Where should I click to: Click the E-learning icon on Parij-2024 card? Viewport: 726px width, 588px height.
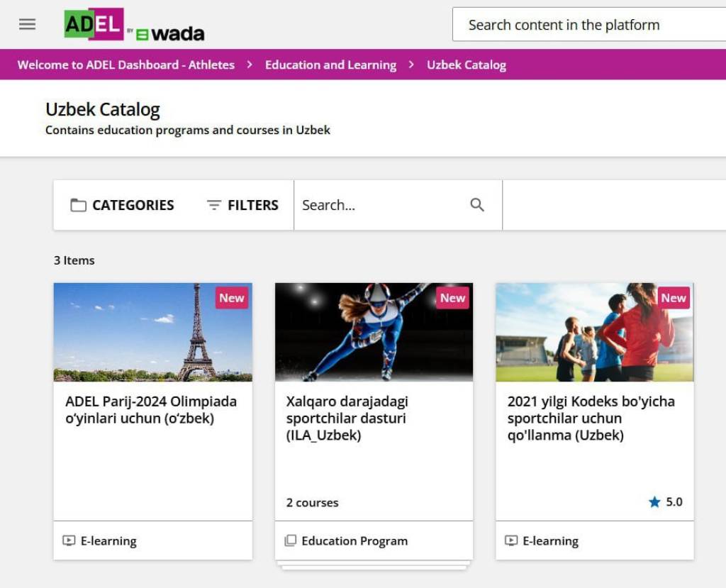(69, 540)
